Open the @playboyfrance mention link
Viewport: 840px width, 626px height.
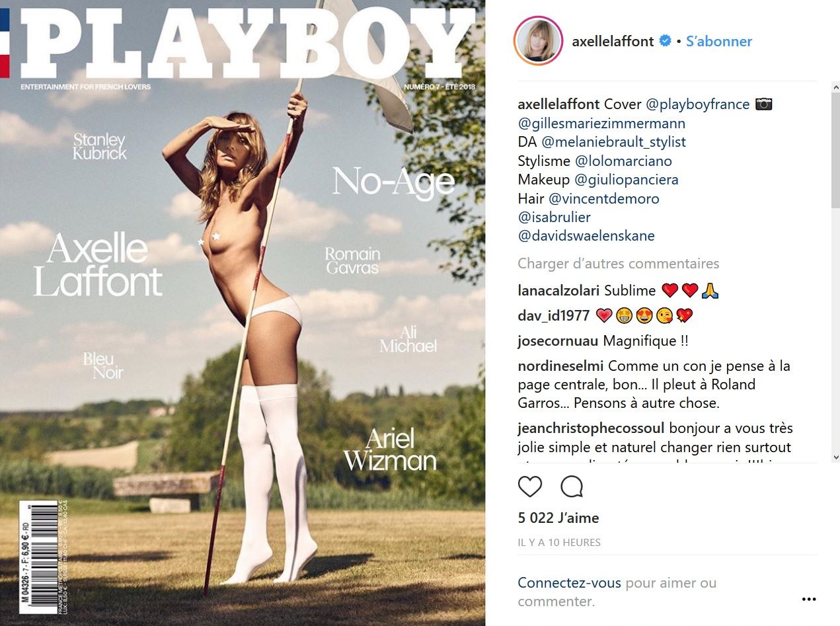pos(697,104)
